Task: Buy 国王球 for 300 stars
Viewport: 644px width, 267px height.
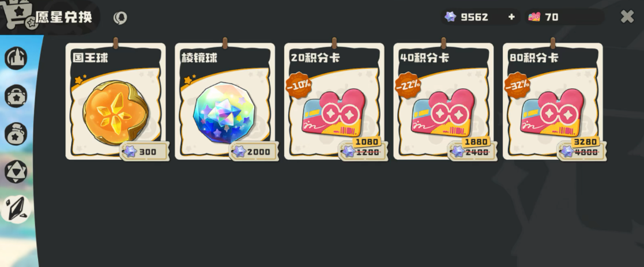Action: coord(144,152)
